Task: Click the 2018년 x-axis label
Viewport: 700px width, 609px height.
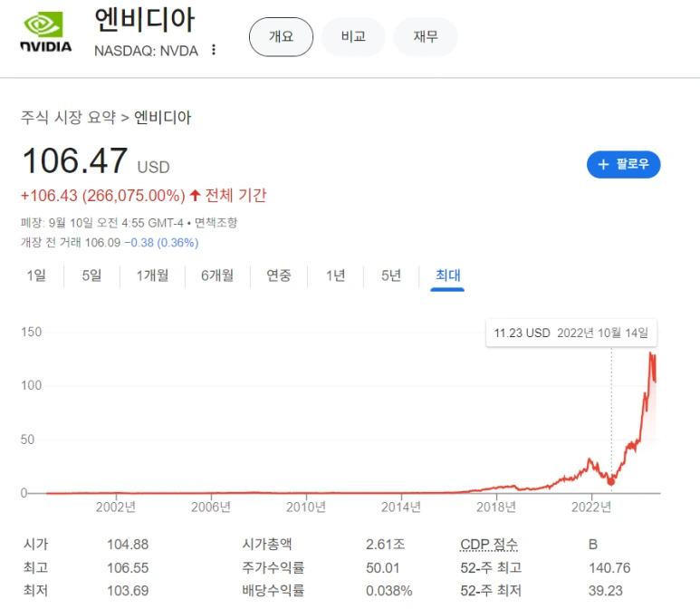Action: point(496,507)
